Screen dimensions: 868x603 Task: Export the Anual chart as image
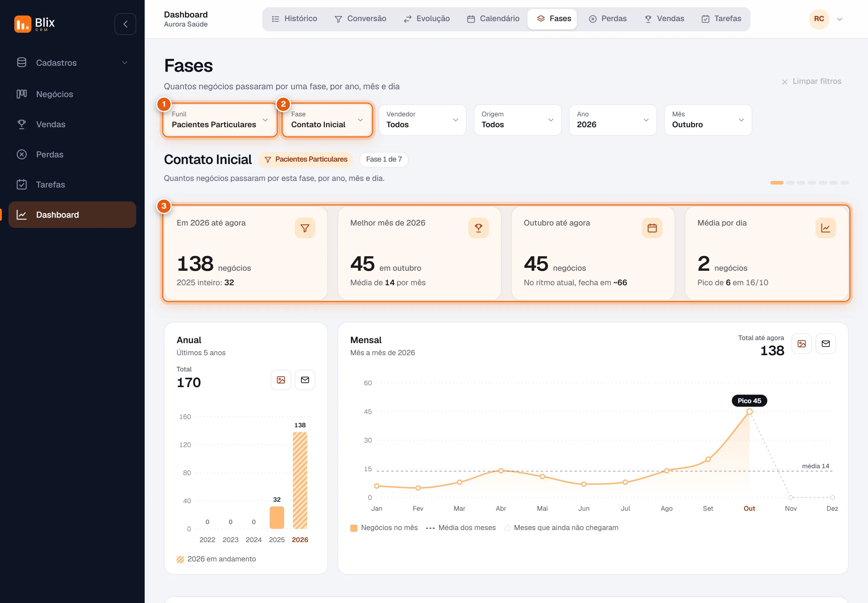click(281, 380)
